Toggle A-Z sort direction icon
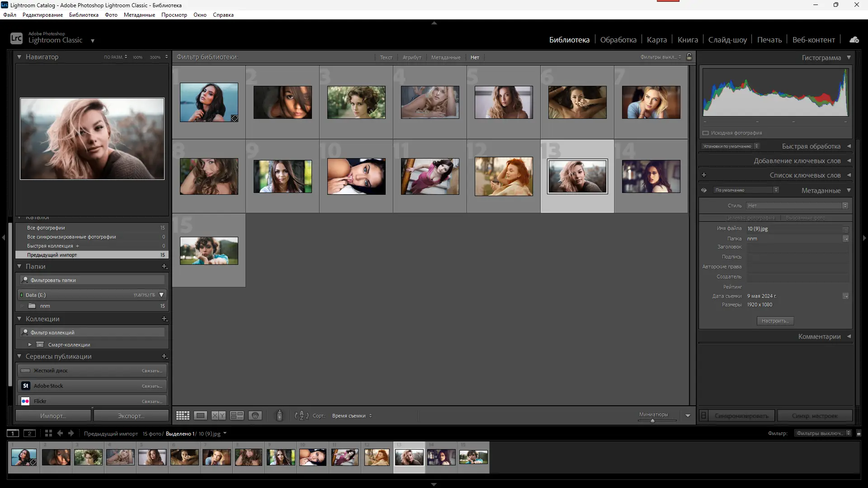This screenshot has width=868, height=488. click(x=302, y=416)
